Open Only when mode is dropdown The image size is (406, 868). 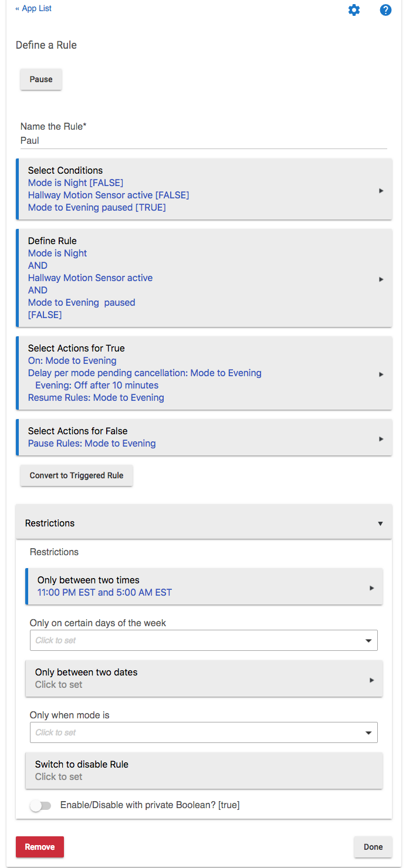pos(204,732)
